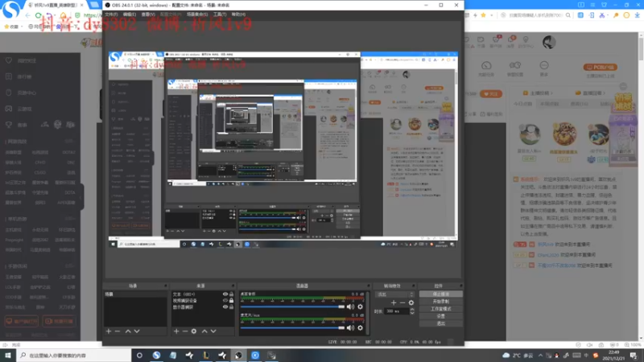644x362 pixels.
Task: Click the browser back arrow
Action: click(x=27, y=15)
